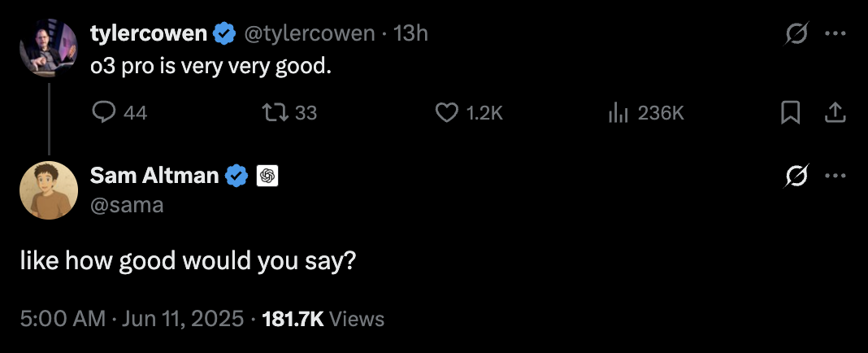Open more options on Sam Altman's tweet
The image size is (868, 353).
point(835,176)
